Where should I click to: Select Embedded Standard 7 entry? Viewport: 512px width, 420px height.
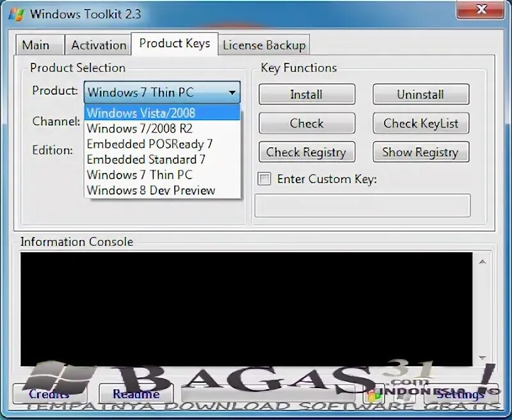163,159
